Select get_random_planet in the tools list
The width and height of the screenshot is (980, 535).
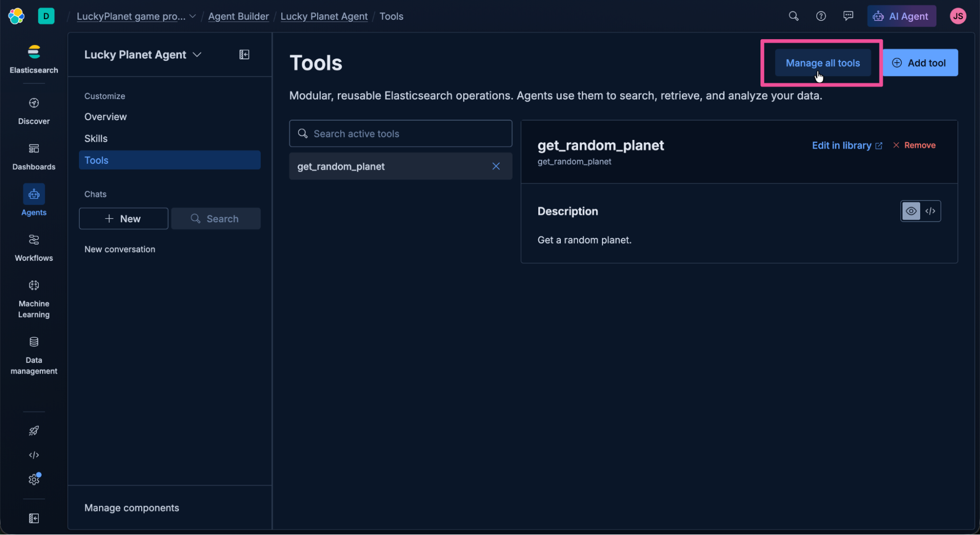(x=401, y=166)
